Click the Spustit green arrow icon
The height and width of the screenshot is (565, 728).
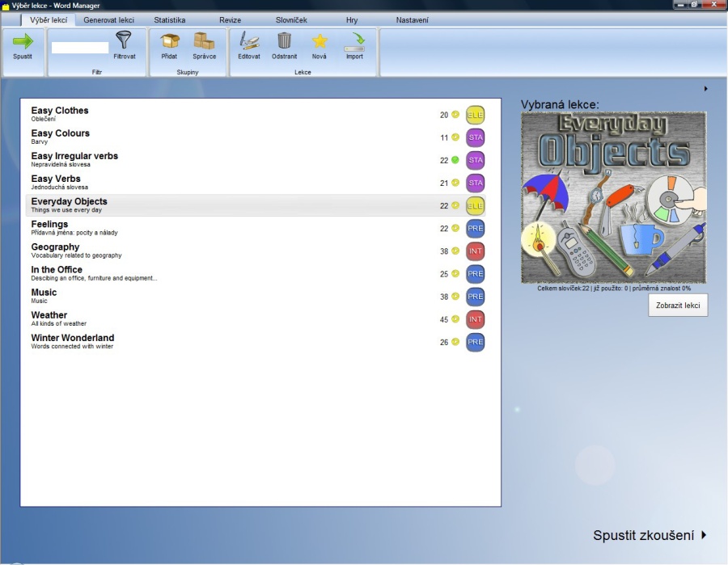(x=23, y=42)
